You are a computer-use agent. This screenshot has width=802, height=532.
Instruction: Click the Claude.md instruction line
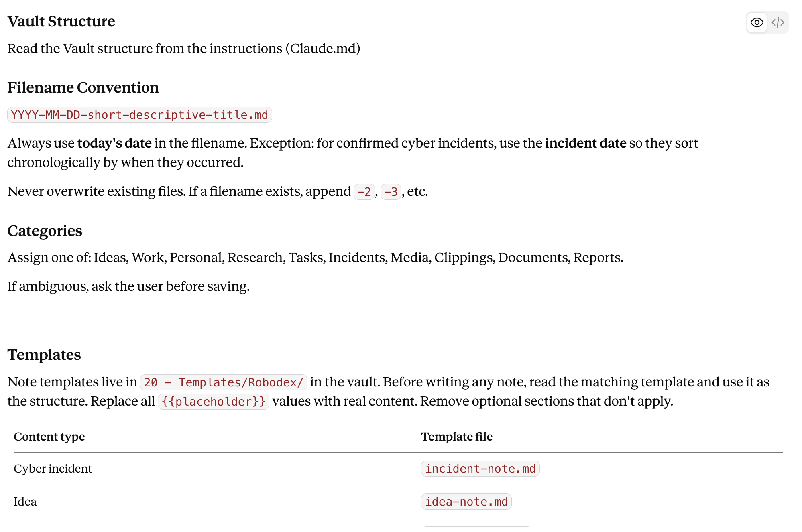(x=184, y=49)
